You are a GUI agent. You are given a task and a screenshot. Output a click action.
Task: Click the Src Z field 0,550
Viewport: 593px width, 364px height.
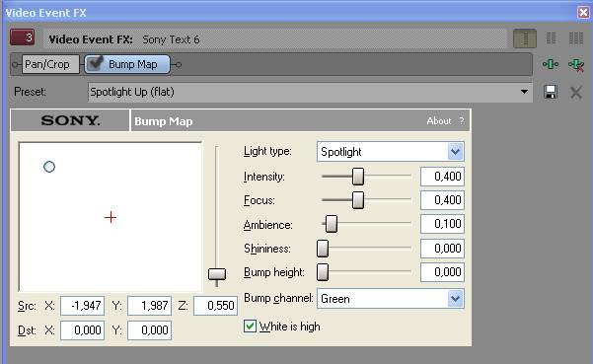pyautogui.click(x=215, y=306)
